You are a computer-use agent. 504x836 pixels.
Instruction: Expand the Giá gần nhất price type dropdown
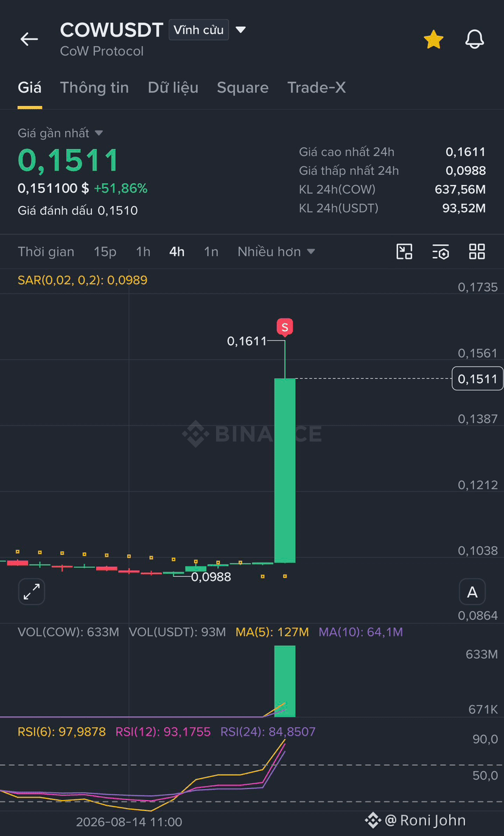pyautogui.click(x=60, y=133)
